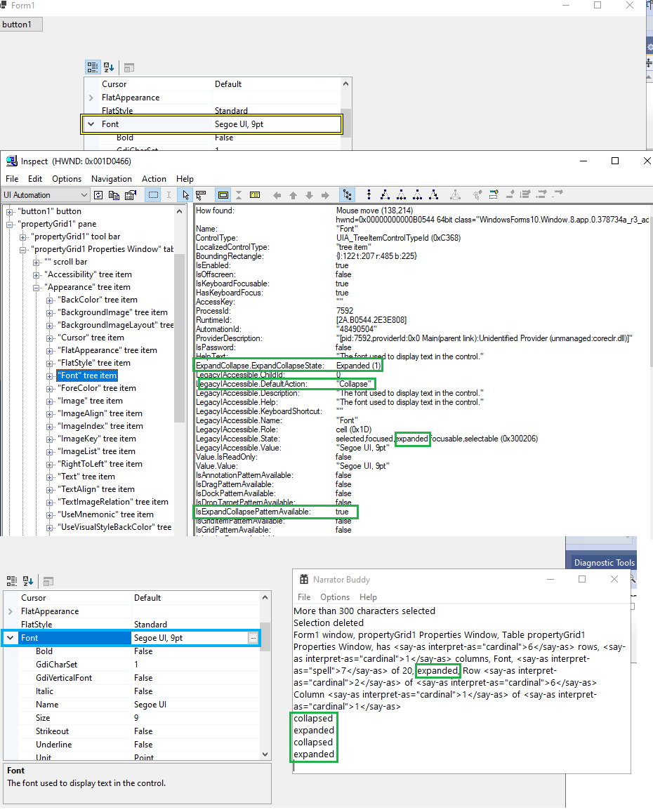Viewport: 653px width, 812px height.
Task: Select the categorized view icon in propertyGrid toolbar
Action: coord(92,67)
